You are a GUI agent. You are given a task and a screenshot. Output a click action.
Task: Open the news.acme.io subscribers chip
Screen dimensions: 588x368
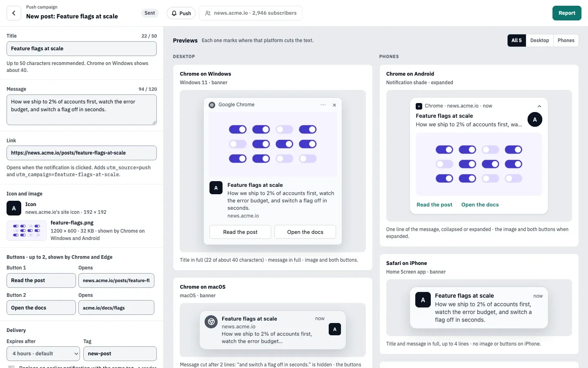point(251,13)
